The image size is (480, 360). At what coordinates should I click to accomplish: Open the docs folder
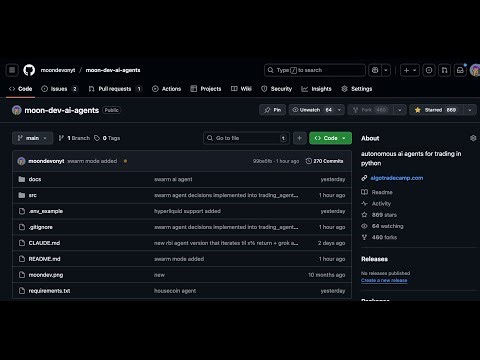pos(35,179)
